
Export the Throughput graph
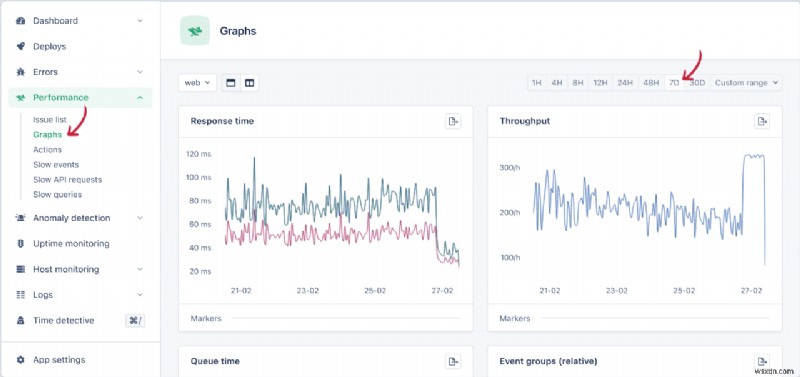[762, 121]
